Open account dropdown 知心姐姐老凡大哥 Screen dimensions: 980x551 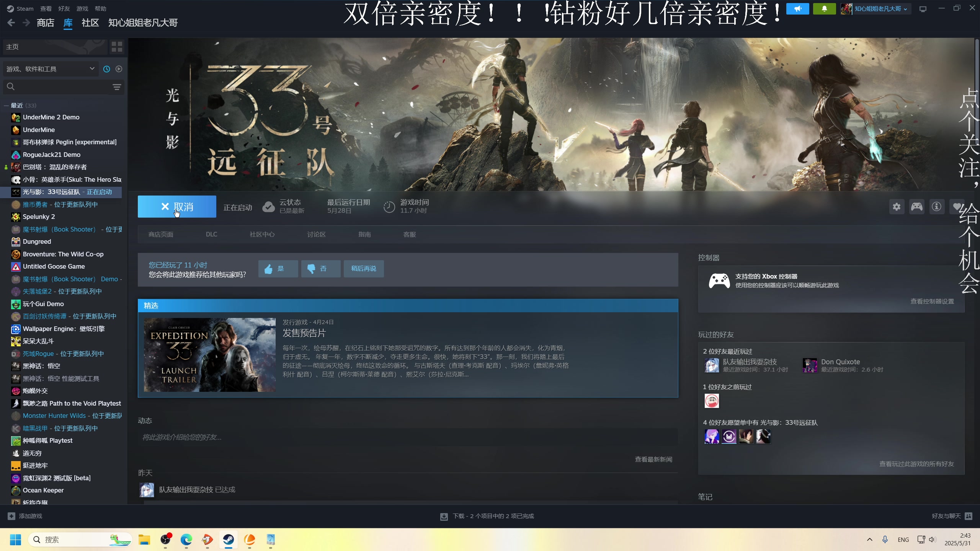coord(875,9)
